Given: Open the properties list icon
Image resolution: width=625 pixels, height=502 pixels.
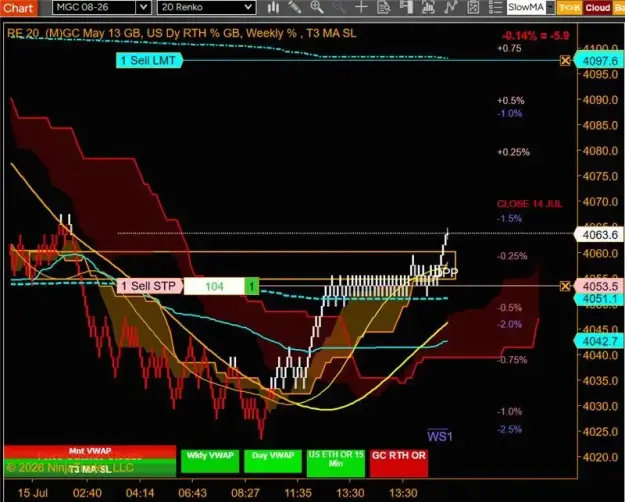Looking at the screenshot, I should [x=495, y=7].
